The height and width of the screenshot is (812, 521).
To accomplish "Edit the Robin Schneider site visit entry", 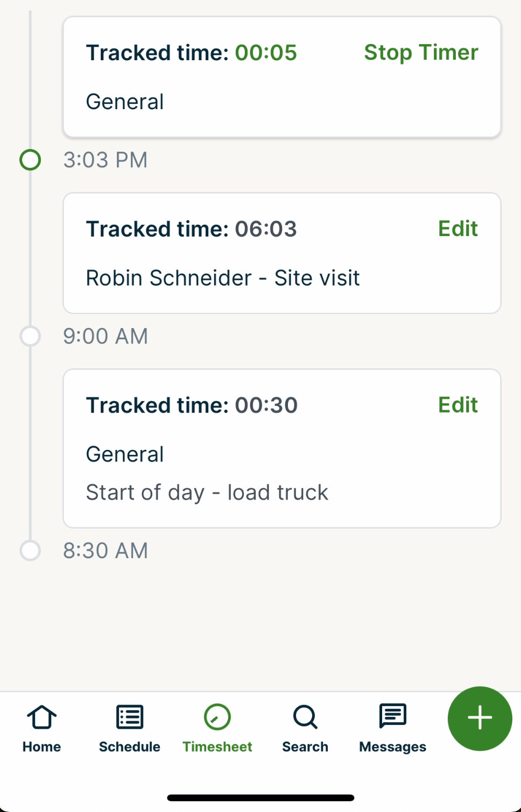I will [457, 229].
